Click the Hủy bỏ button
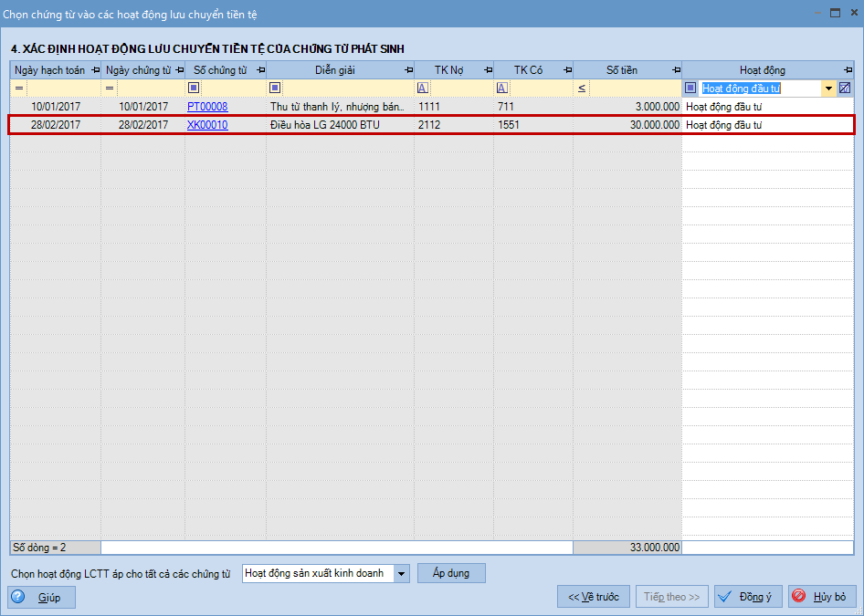This screenshot has width=864, height=616. point(822,597)
